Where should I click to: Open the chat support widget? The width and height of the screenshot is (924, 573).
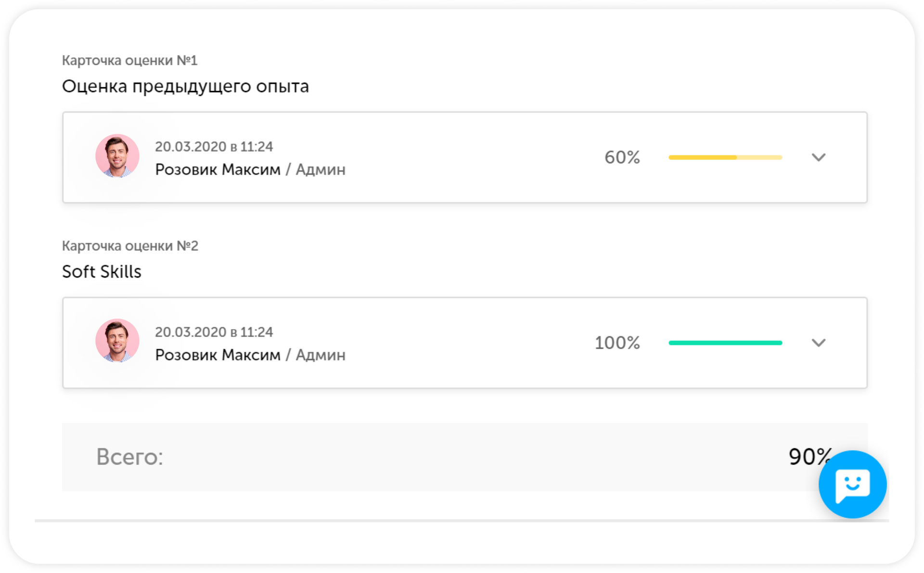click(852, 484)
